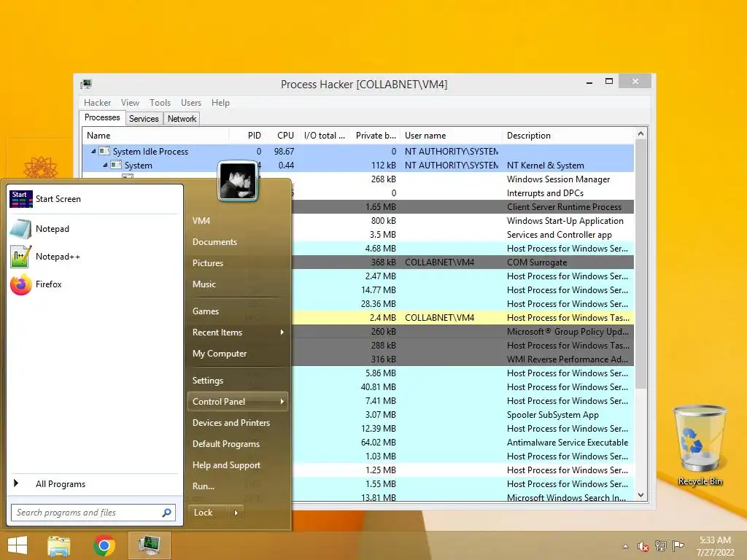Screen dimensions: 747x560
Task: Click the network tray icon
Action: tap(661, 546)
